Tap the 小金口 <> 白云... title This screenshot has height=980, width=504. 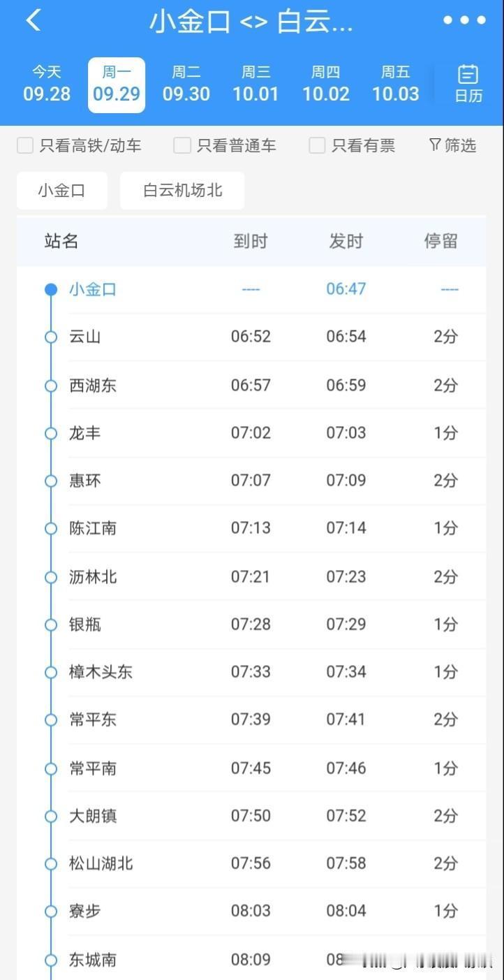click(x=251, y=22)
